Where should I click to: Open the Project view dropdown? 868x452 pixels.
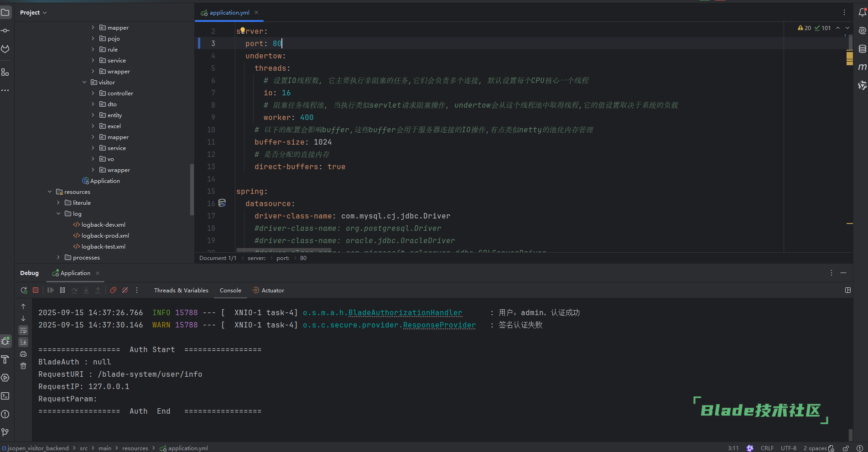point(33,13)
